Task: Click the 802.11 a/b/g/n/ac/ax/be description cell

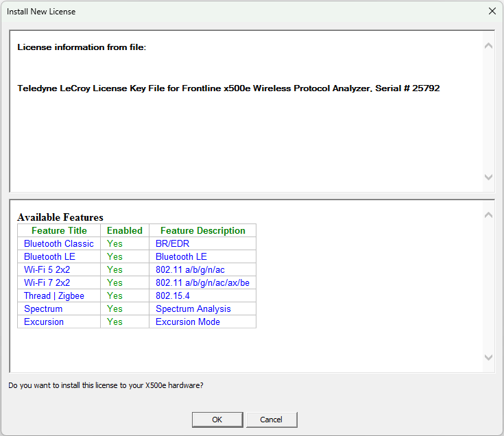Action: (203, 282)
